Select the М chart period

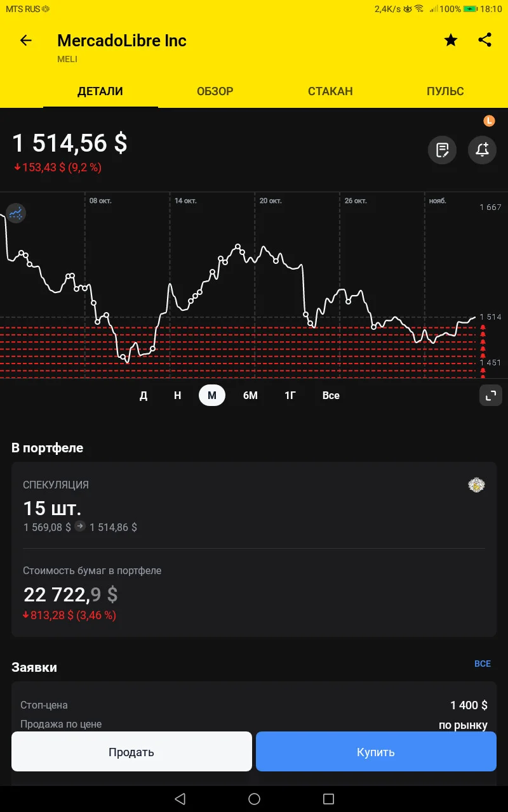212,395
